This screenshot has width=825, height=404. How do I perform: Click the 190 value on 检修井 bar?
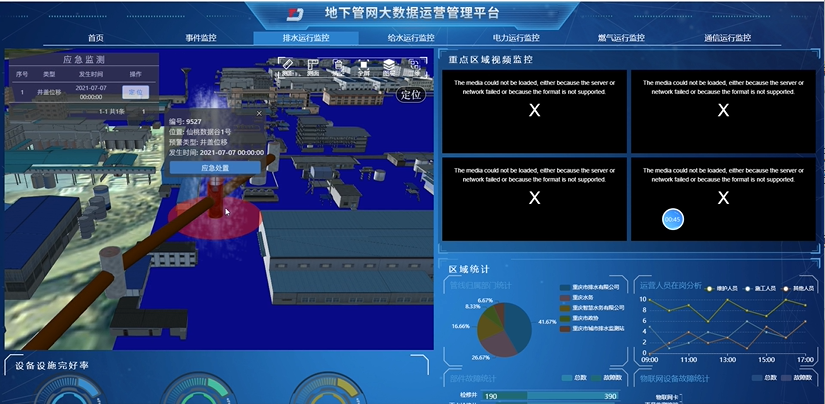pos(491,396)
